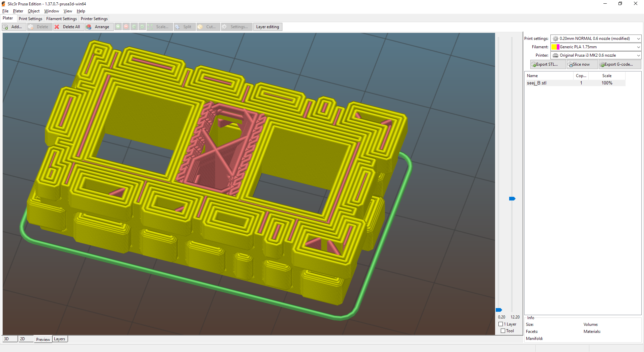The image size is (644, 352).
Task: Click the Delete All icon
Action: (57, 27)
